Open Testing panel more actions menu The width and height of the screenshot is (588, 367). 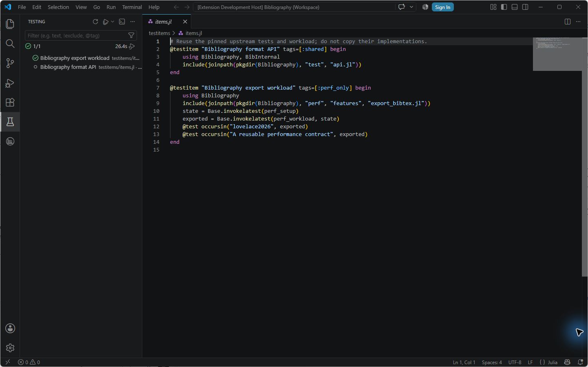(x=133, y=22)
